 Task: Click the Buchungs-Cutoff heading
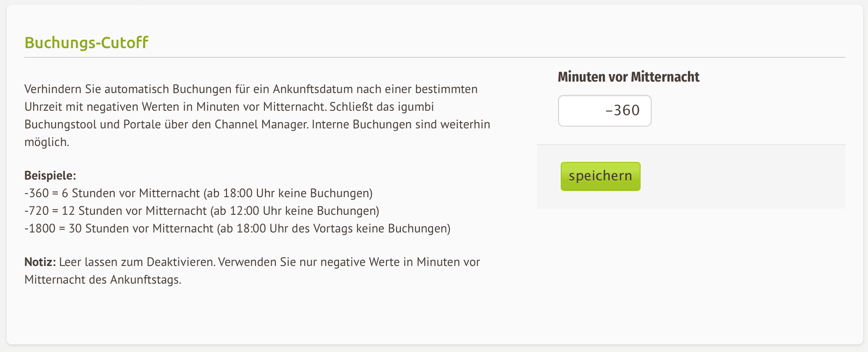tap(86, 42)
